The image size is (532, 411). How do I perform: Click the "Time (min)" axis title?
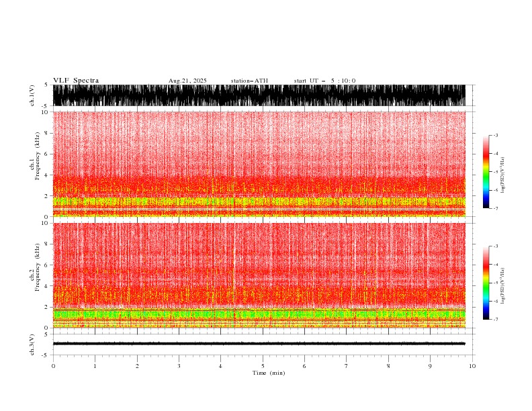click(269, 373)
